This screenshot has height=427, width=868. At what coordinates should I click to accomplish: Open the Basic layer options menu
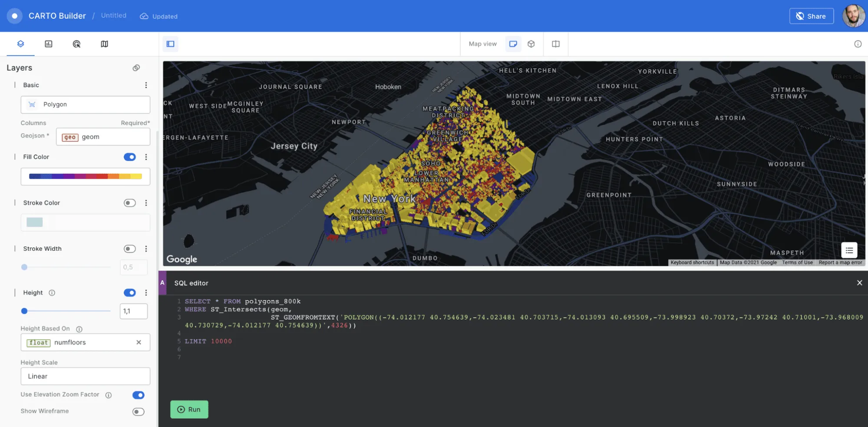[146, 85]
